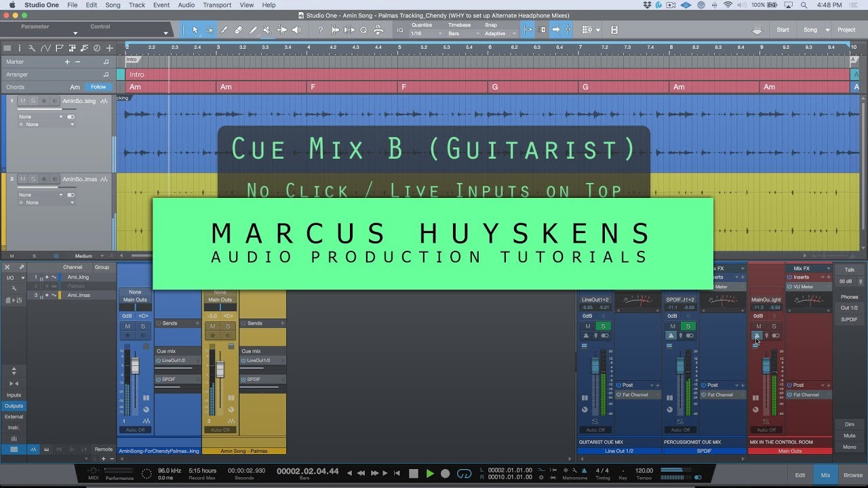
Task: Mute track 1 AminSo..king in arrangement
Action: (23, 101)
